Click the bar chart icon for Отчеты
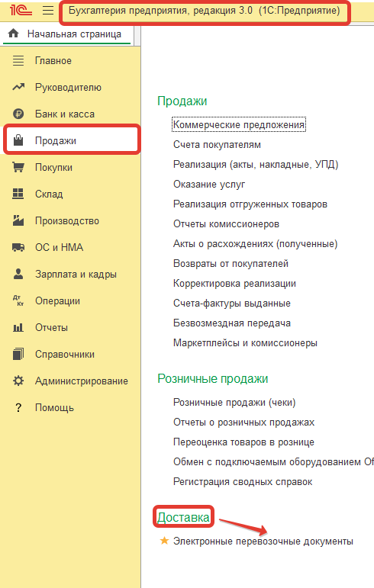This screenshot has height=588, width=374. (18, 328)
